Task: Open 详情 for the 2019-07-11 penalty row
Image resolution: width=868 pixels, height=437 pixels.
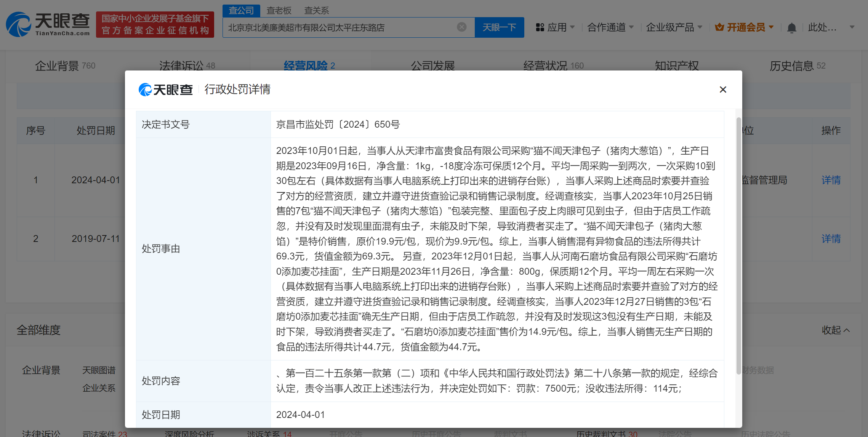Action: coord(831,239)
